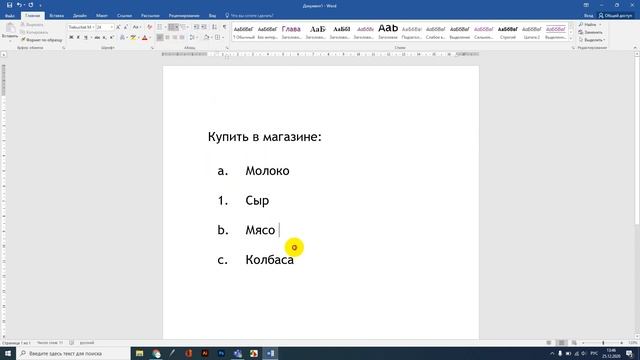The width and height of the screenshot is (640, 360).
Task: Apply superscript formatting
Action: [111, 38]
